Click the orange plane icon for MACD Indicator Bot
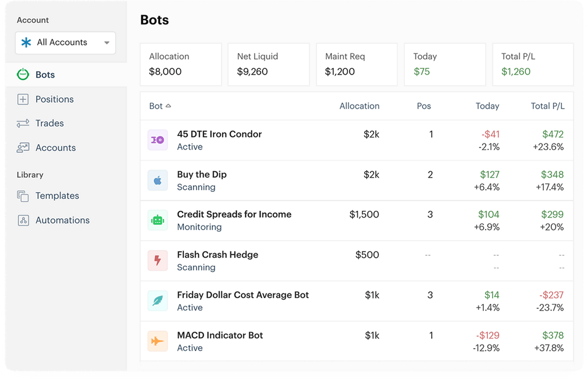Image resolution: width=588 pixels, height=380 pixels. click(158, 341)
